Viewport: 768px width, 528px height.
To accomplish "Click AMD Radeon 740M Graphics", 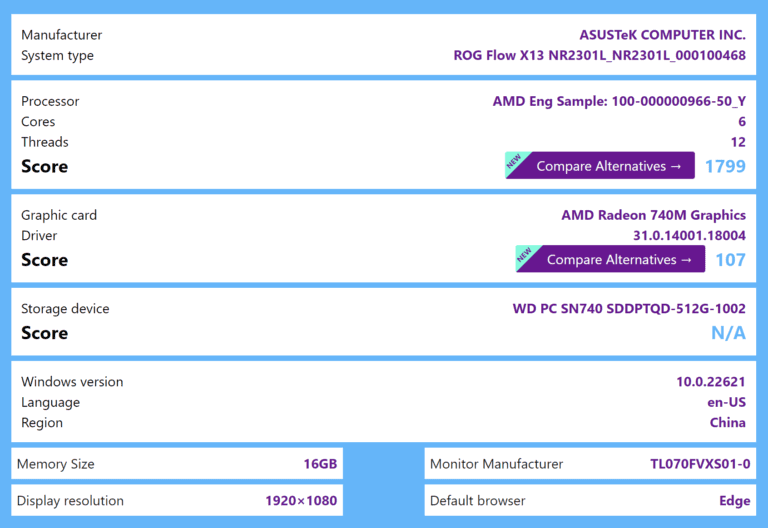I will coord(653,215).
